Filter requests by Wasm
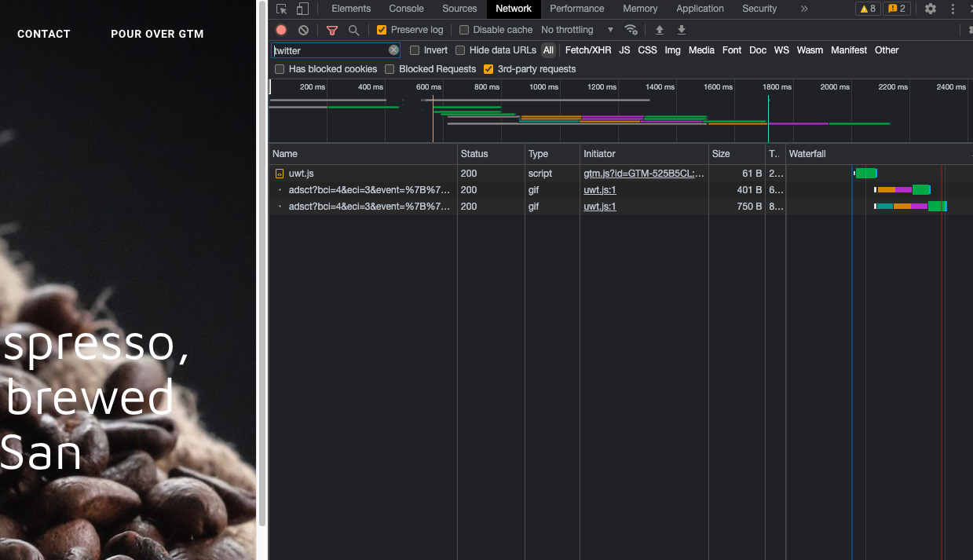 [810, 50]
